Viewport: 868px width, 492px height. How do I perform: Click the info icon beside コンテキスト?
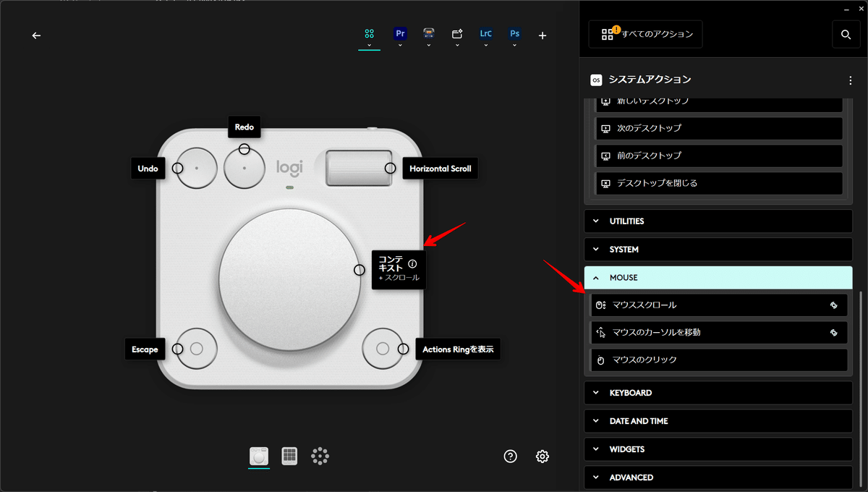coord(412,264)
